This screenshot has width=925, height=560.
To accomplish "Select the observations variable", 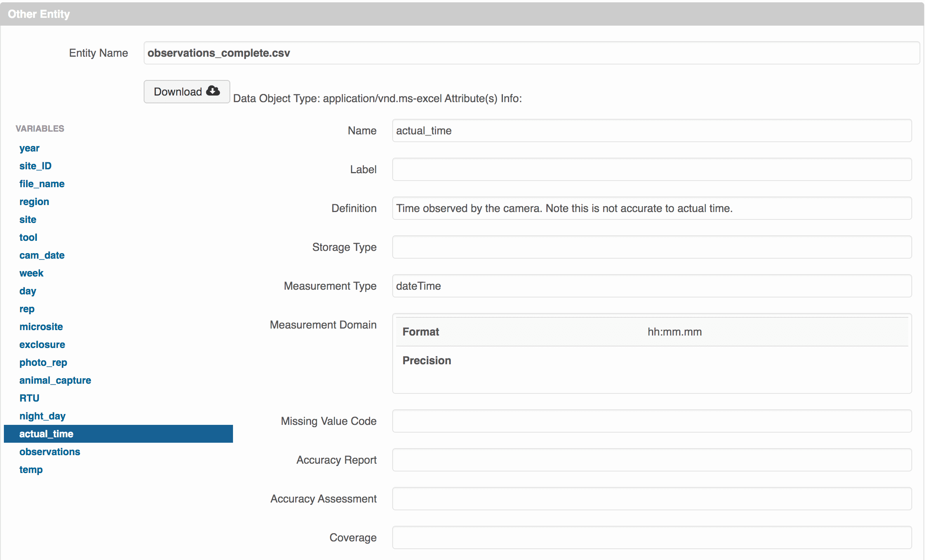I will [x=50, y=452].
